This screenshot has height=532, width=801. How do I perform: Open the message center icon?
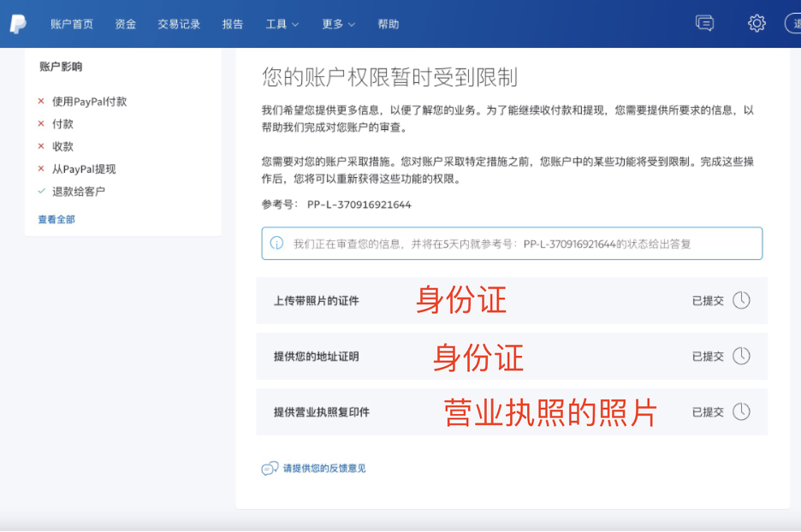click(704, 23)
